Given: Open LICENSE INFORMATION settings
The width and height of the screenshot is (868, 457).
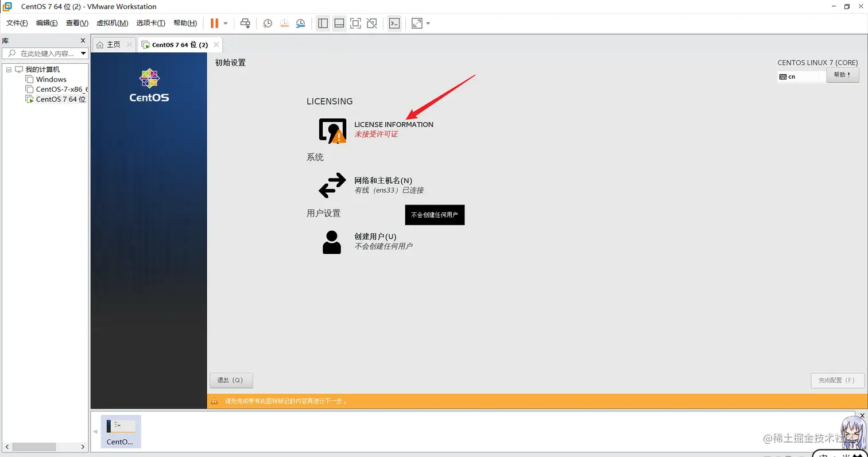Looking at the screenshot, I should (x=394, y=125).
